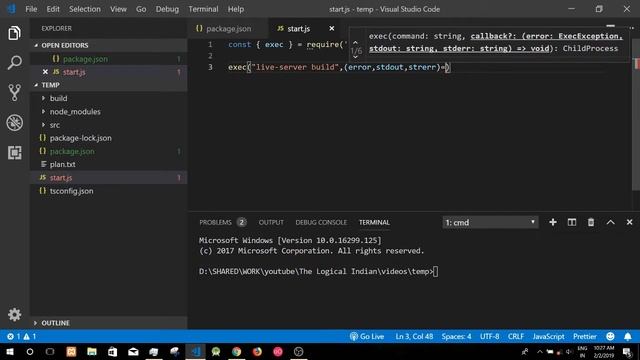640x360 pixels.
Task: Switch to package.json editor tab
Action: [x=228, y=29]
